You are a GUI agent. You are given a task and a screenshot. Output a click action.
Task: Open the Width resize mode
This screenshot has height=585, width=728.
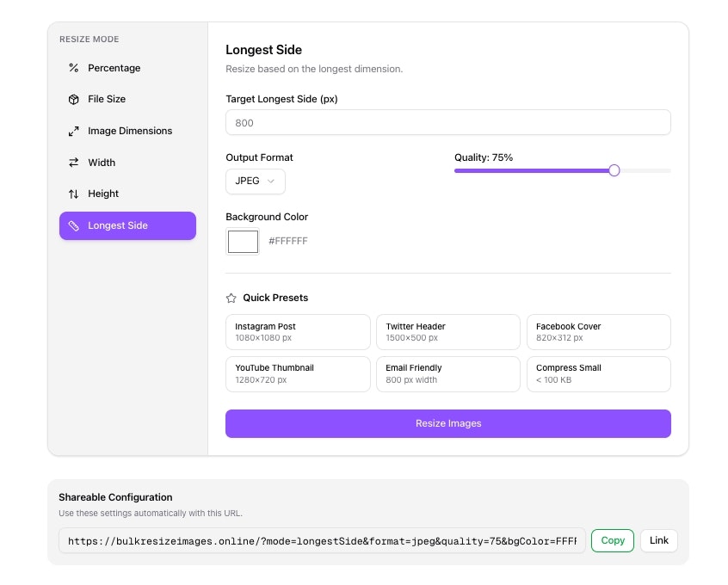click(127, 163)
